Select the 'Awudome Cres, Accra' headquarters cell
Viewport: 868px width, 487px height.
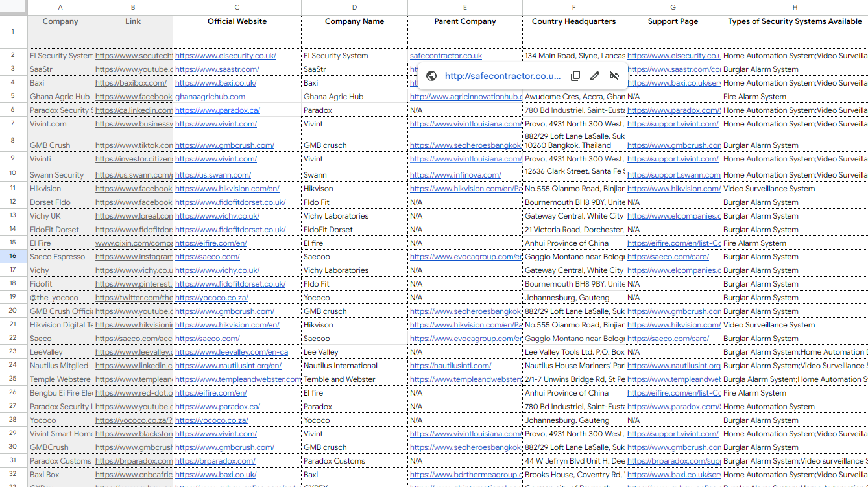(x=573, y=97)
